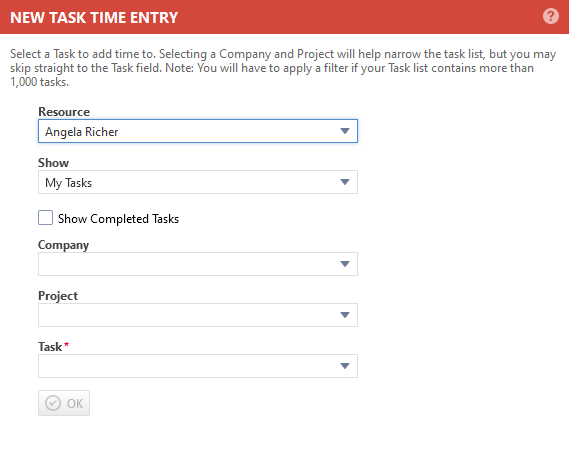Screen dimensions: 569x471
Task: Enable the Show Completed Tasks checkbox
Action: 45,218
